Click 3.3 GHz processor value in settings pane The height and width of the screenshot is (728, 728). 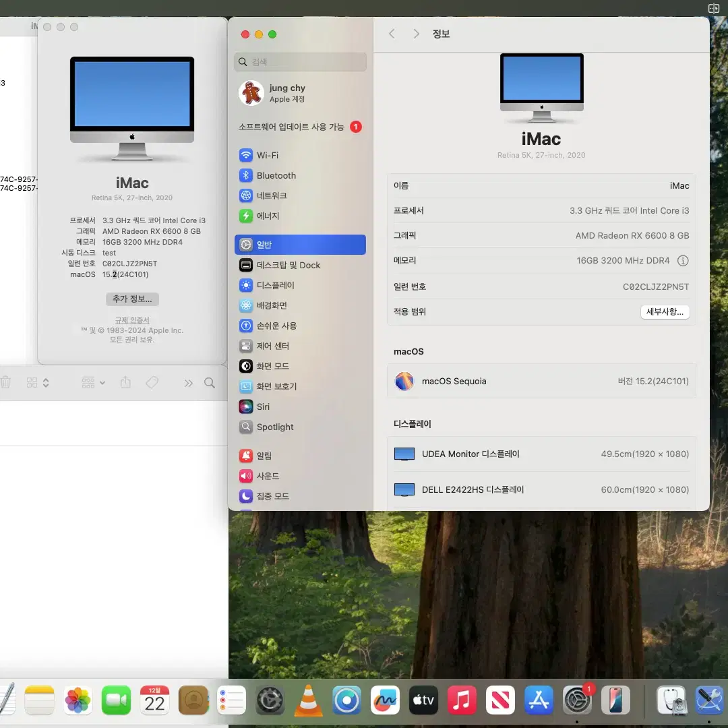630,211
